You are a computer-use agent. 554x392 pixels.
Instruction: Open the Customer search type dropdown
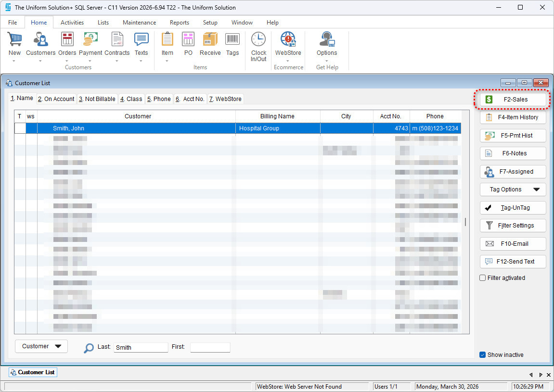click(41, 346)
